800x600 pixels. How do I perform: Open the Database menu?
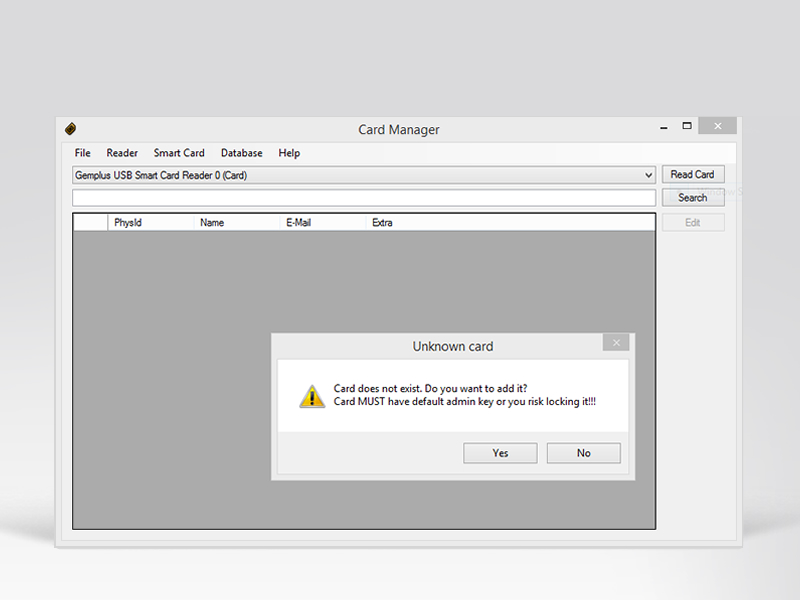[242, 153]
